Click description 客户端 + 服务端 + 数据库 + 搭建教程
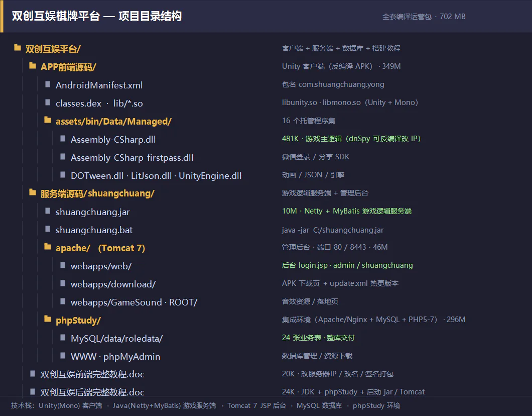 coord(341,48)
